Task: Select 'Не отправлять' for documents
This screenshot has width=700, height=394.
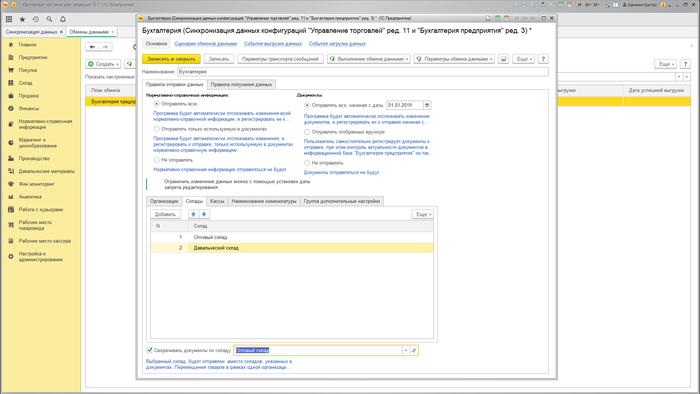Action: click(x=307, y=163)
